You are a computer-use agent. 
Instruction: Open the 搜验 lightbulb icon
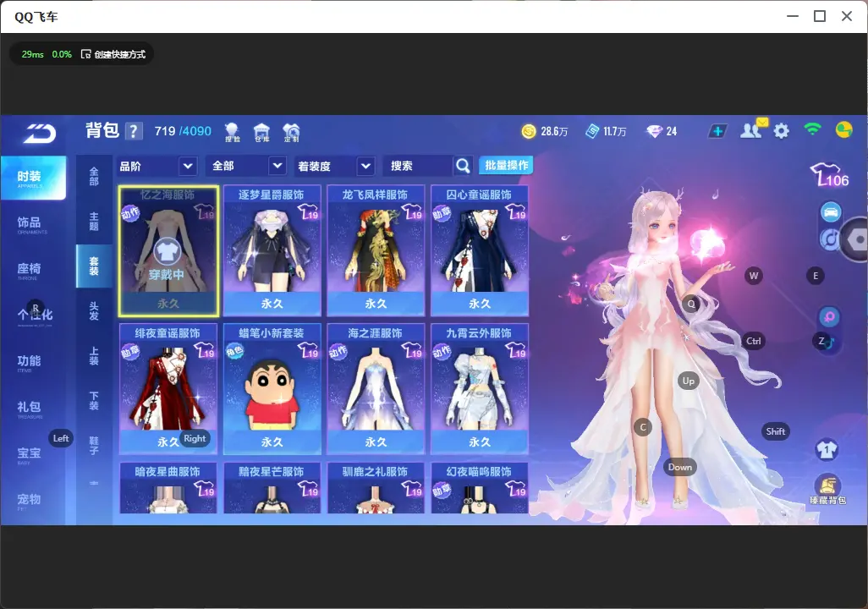(232, 132)
